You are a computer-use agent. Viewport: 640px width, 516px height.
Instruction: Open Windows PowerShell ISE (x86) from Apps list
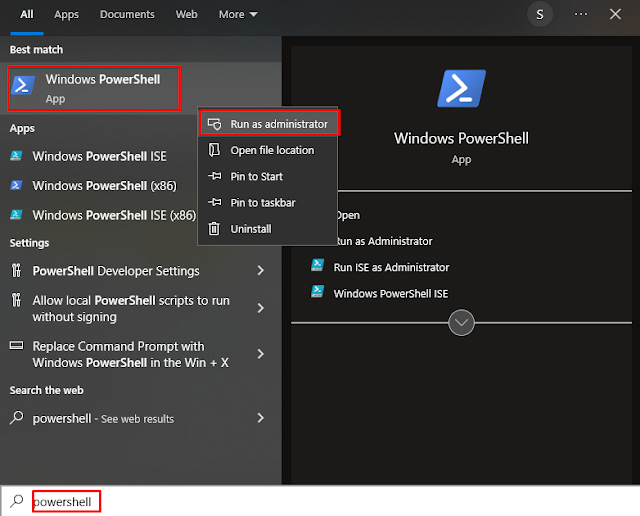102,215
